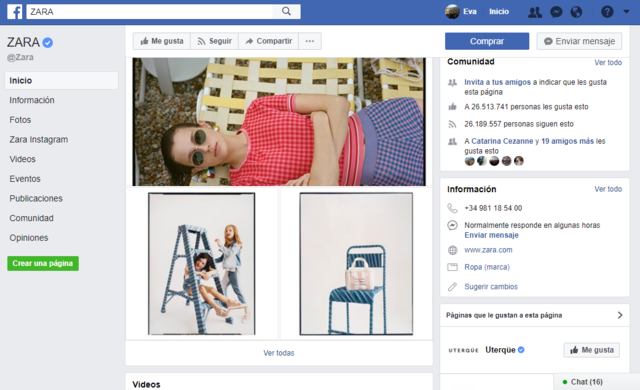The width and height of the screenshot is (640, 390).
Task: Open Ver todo in Información section
Action: coord(608,189)
